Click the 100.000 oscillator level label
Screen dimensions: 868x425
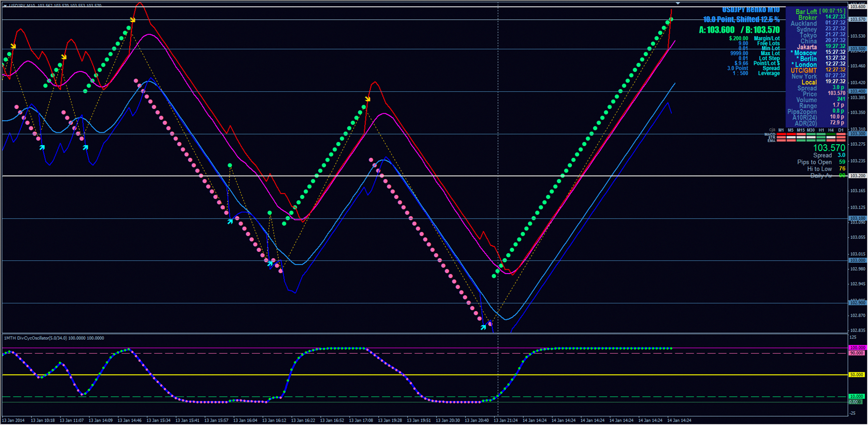pos(857,347)
